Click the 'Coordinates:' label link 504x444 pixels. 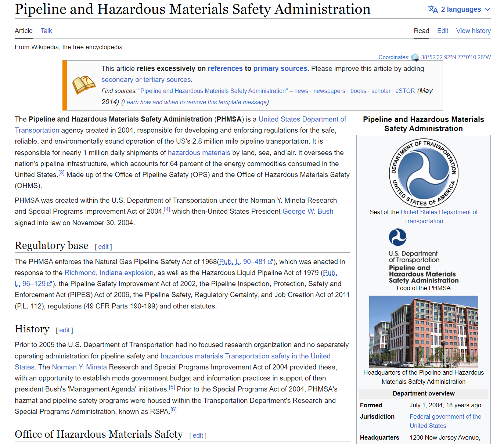394,57
